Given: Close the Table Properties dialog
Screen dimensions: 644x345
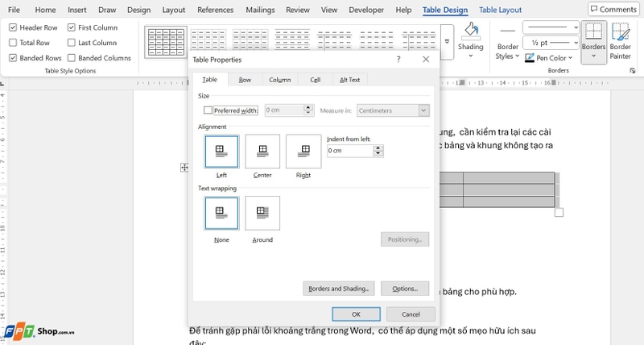Looking at the screenshot, I should click(426, 60).
